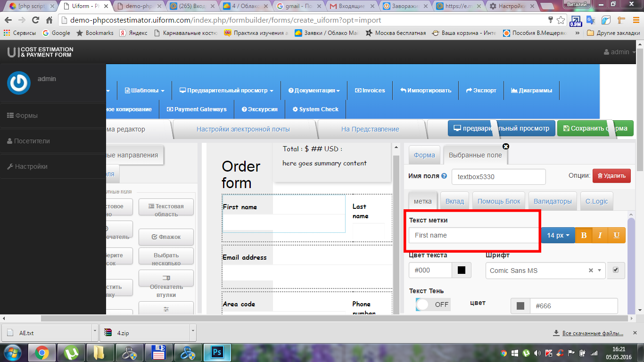Switch to the Вклад tab
Viewport: 644px width, 362px height.
pyautogui.click(x=454, y=201)
